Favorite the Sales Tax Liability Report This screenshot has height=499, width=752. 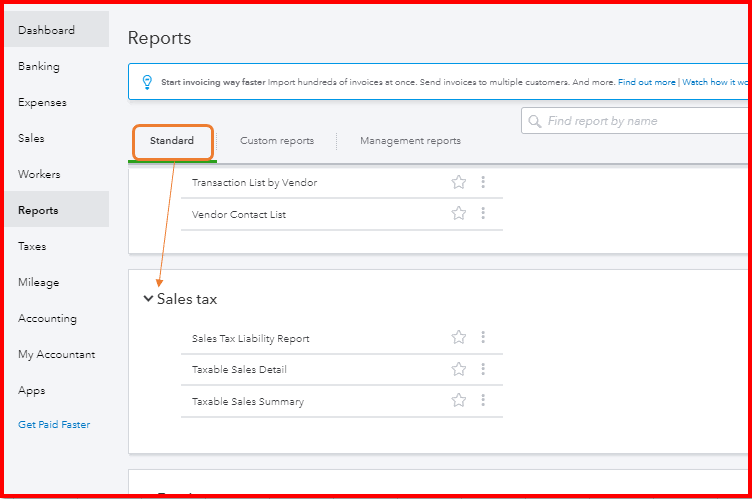[458, 337]
